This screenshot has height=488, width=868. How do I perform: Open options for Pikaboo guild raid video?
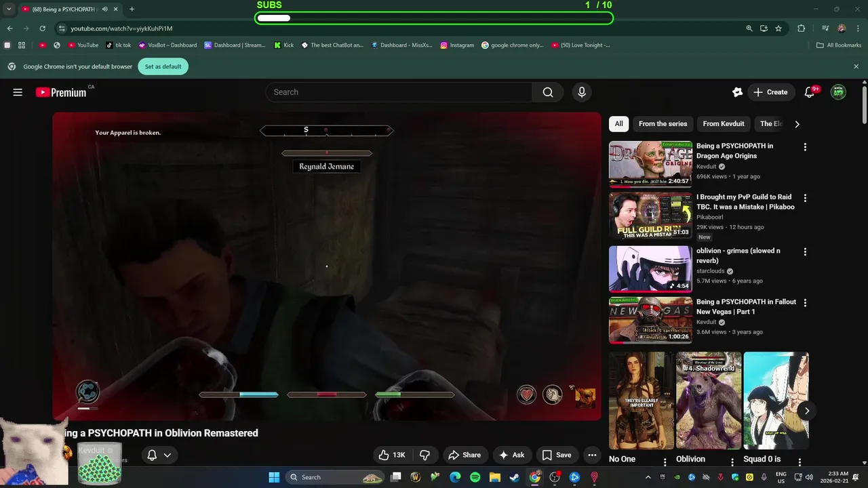coord(805,198)
